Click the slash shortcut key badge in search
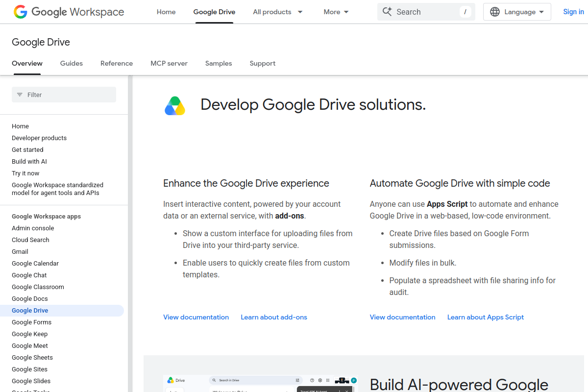This screenshot has width=588, height=392. 465,12
